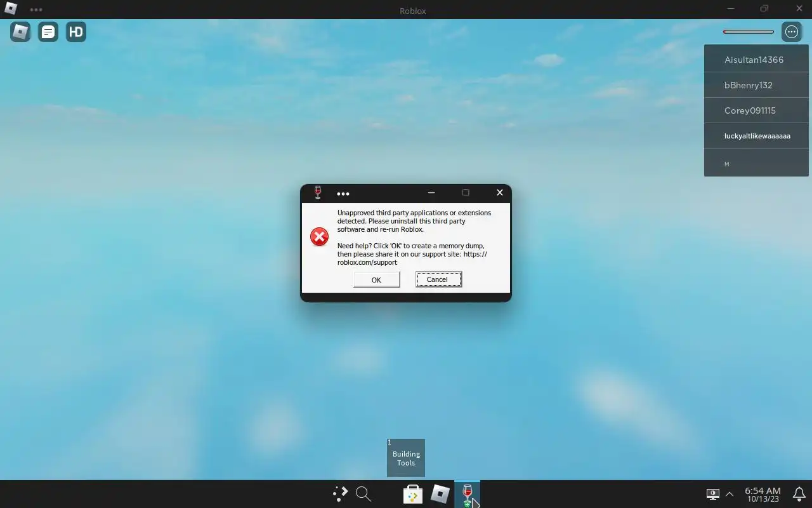Image resolution: width=812 pixels, height=508 pixels.
Task: Click Cancel in the error dialog
Action: pyautogui.click(x=438, y=279)
